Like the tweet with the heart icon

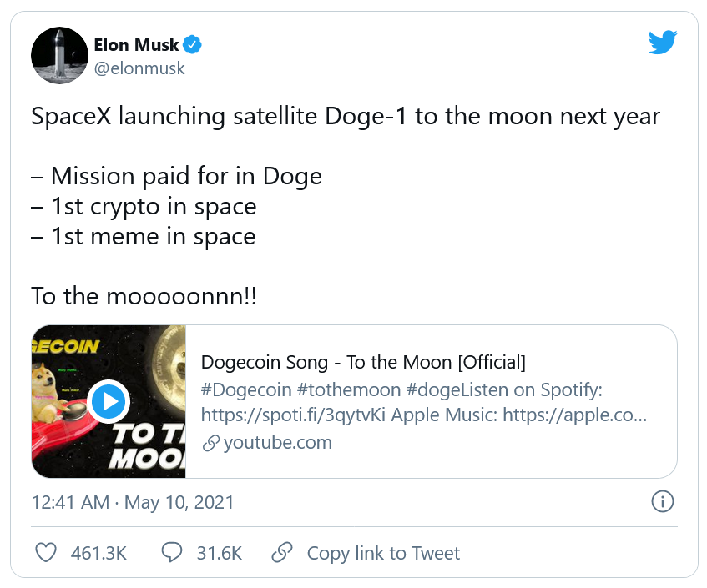(48, 552)
